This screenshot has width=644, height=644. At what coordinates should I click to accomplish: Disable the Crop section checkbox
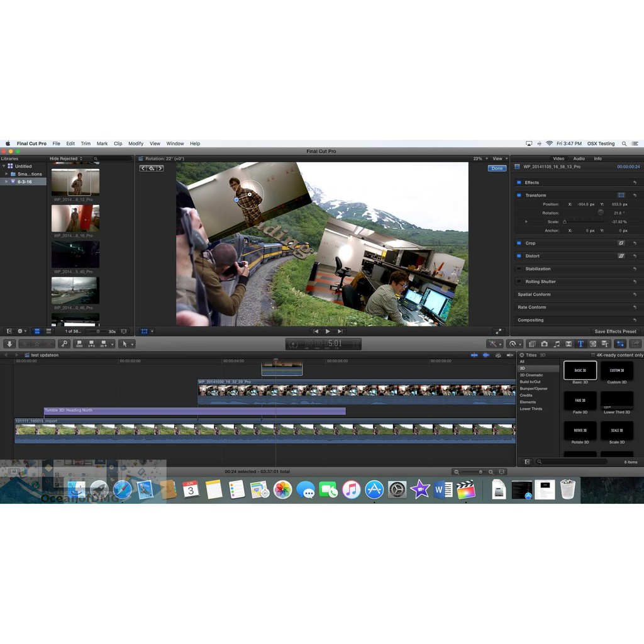[x=519, y=243]
